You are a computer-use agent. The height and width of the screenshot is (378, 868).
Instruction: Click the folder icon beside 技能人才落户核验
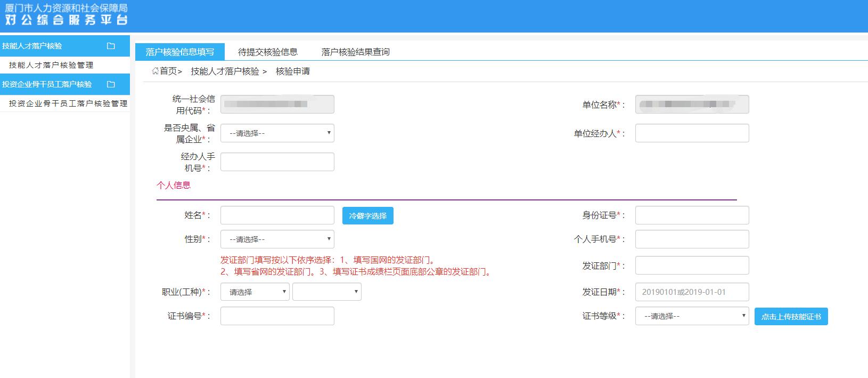[x=111, y=46]
